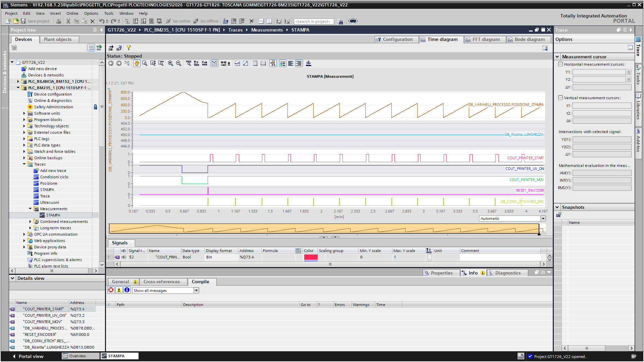Open the Show all messages dropdown
The width and height of the screenshot is (644, 362).
[197, 291]
